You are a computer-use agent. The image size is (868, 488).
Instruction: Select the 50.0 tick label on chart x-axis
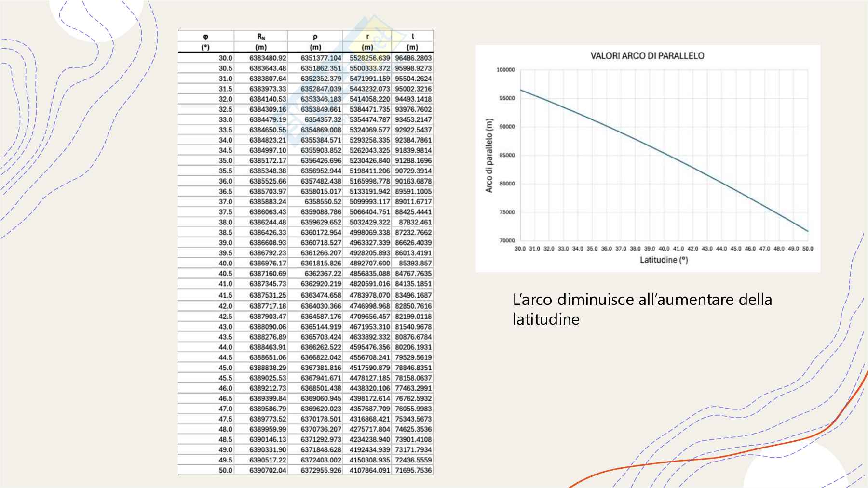pyautogui.click(x=807, y=249)
